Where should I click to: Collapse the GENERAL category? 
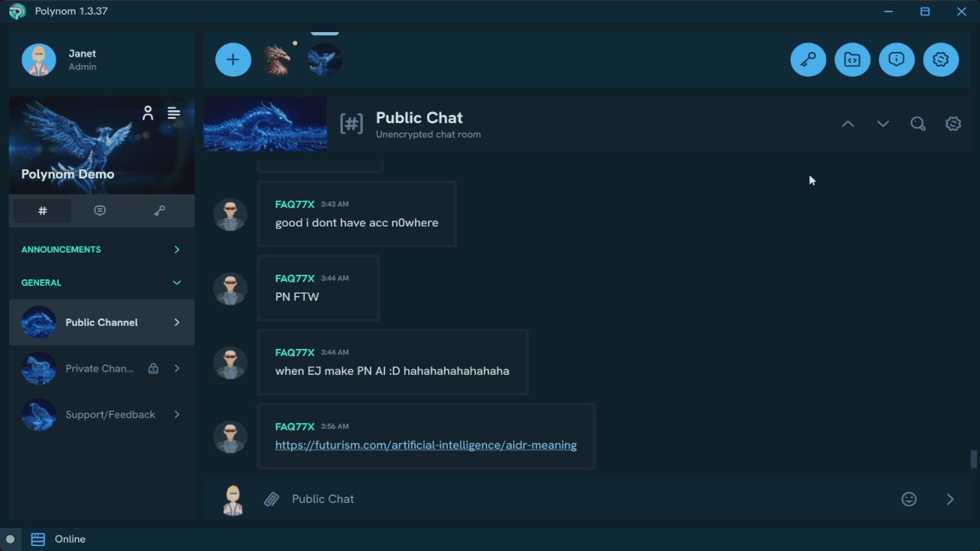tap(177, 282)
